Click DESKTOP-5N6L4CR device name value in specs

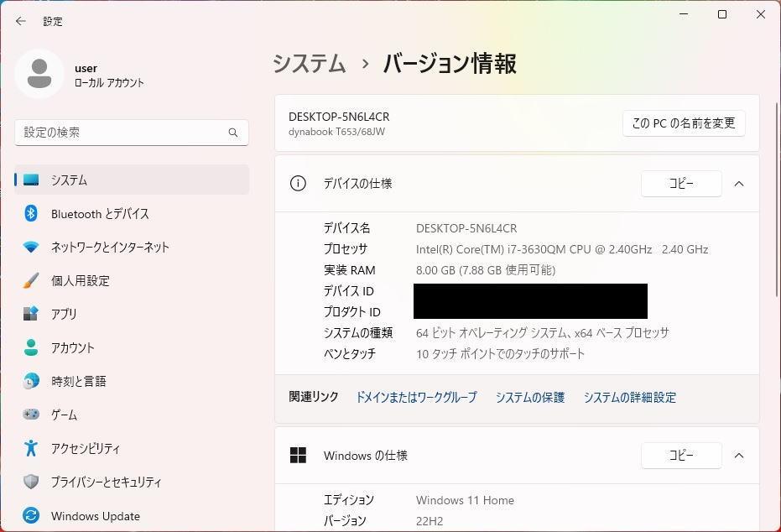[x=466, y=228]
